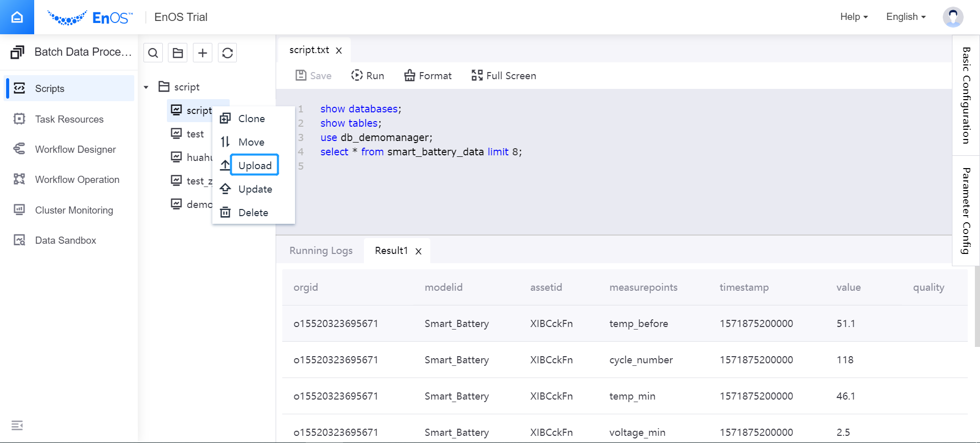Open the English language dropdown
The height and width of the screenshot is (443, 980).
pos(906,17)
